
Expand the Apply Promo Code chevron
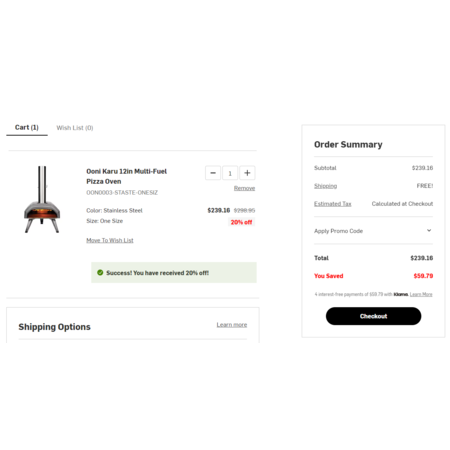click(x=429, y=230)
